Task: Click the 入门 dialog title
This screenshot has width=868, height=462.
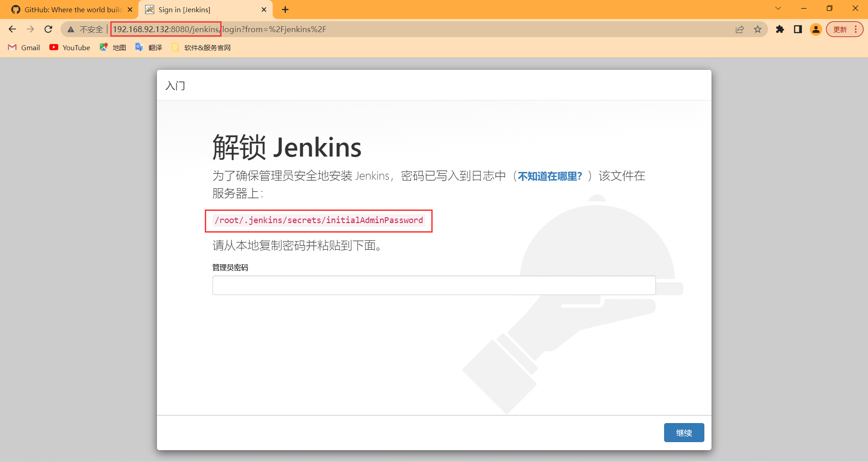Action: click(175, 86)
